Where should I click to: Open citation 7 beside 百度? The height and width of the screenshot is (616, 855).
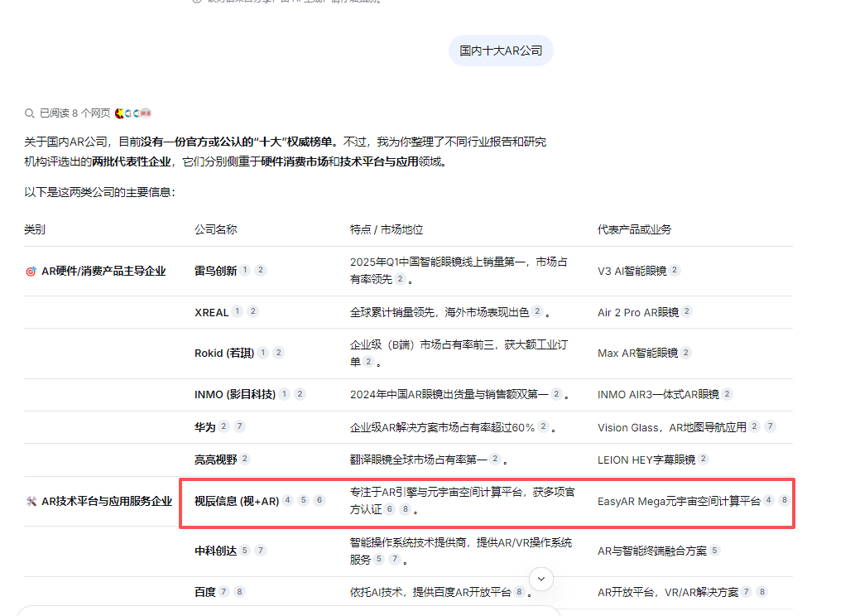tap(223, 591)
